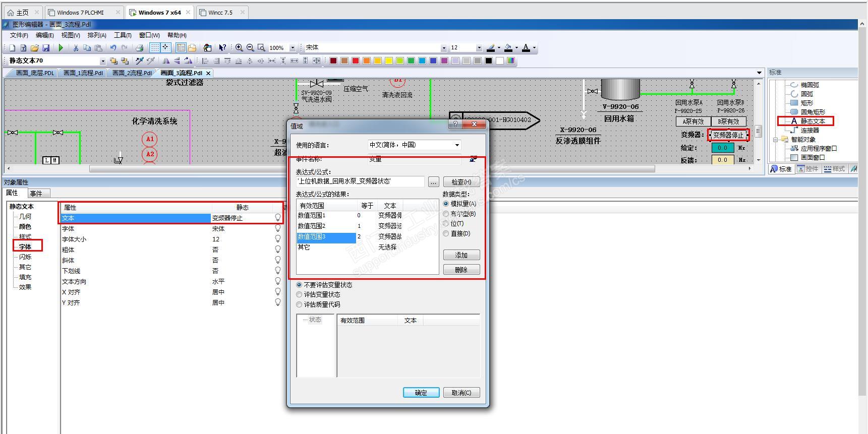Viewport: 868px width, 434px height.
Task: Click the 取消(C) button
Action: (x=461, y=393)
